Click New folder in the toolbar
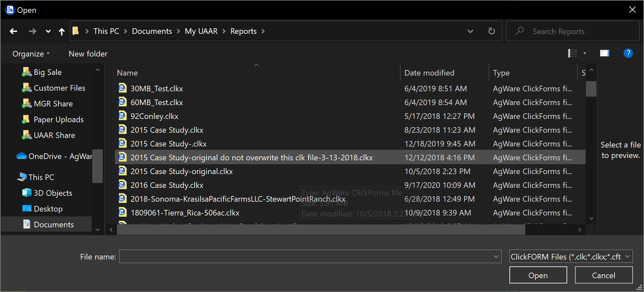This screenshot has width=644, height=292. pos(88,54)
